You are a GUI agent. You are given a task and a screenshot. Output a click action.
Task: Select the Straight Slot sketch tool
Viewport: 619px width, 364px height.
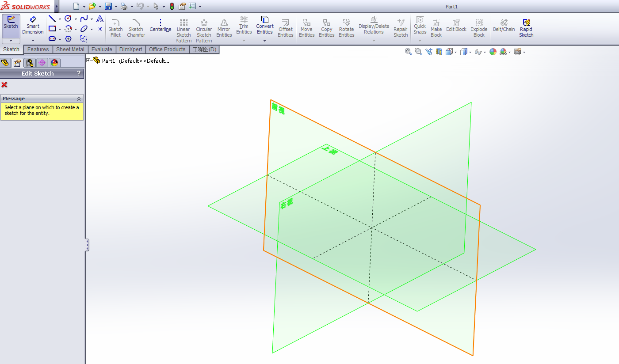[52, 39]
